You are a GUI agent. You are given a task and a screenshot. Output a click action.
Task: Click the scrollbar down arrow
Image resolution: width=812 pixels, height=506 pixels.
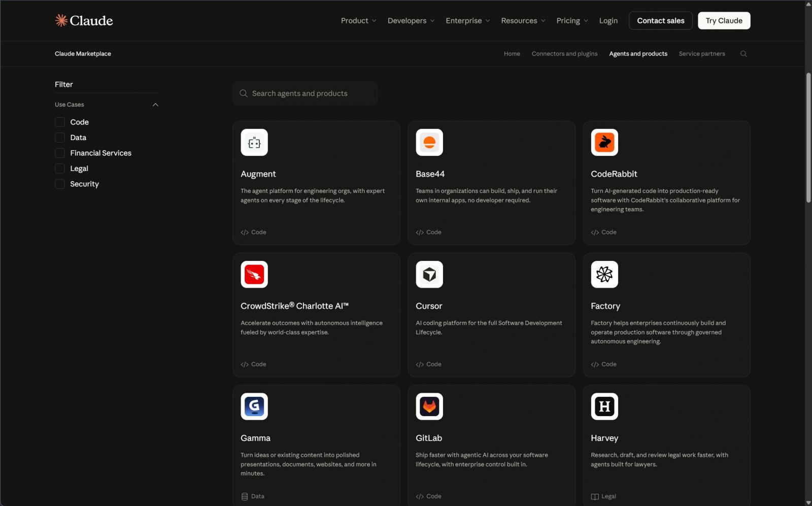(x=808, y=502)
